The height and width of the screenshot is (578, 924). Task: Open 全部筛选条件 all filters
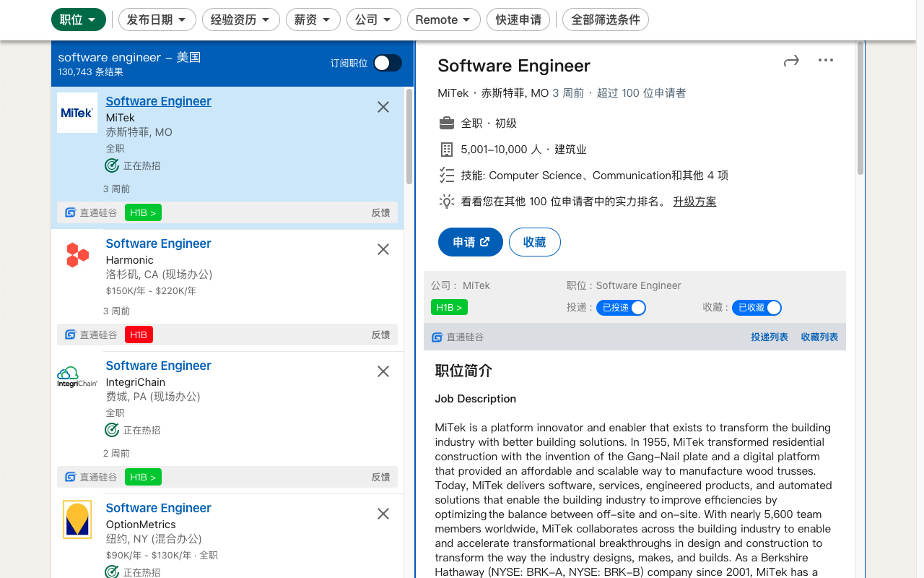coord(606,20)
